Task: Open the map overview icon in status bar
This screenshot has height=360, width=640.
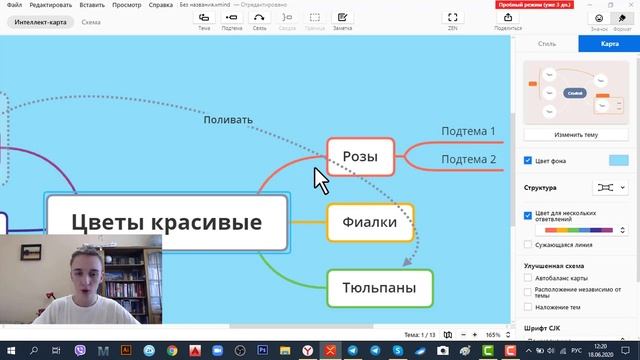Action: (x=448, y=335)
